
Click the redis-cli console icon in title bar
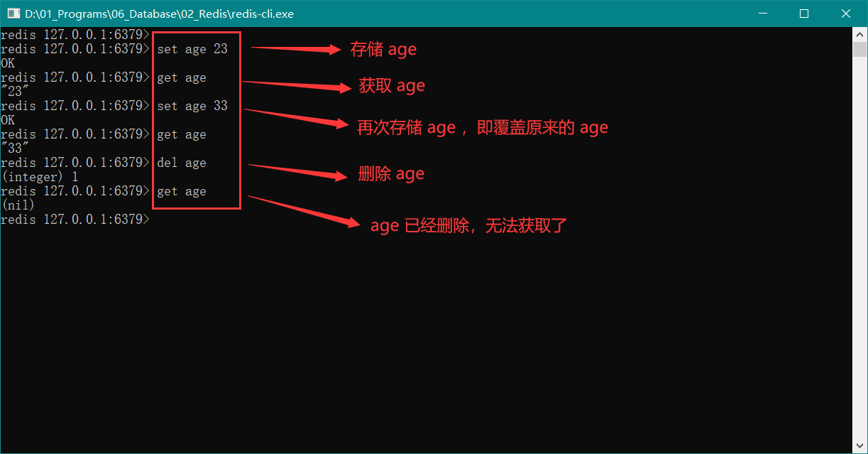tap(13, 13)
